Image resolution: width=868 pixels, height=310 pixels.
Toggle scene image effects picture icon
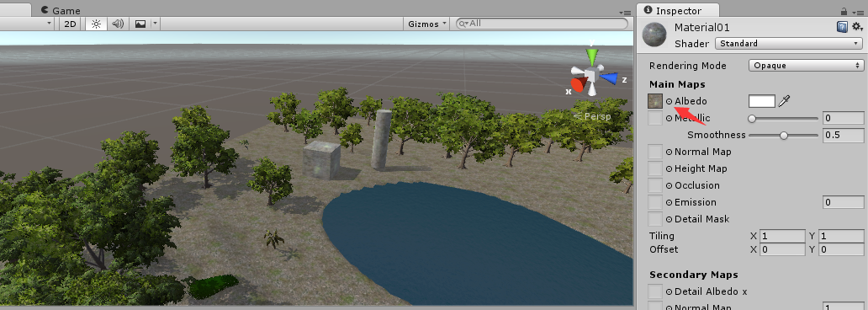(140, 24)
